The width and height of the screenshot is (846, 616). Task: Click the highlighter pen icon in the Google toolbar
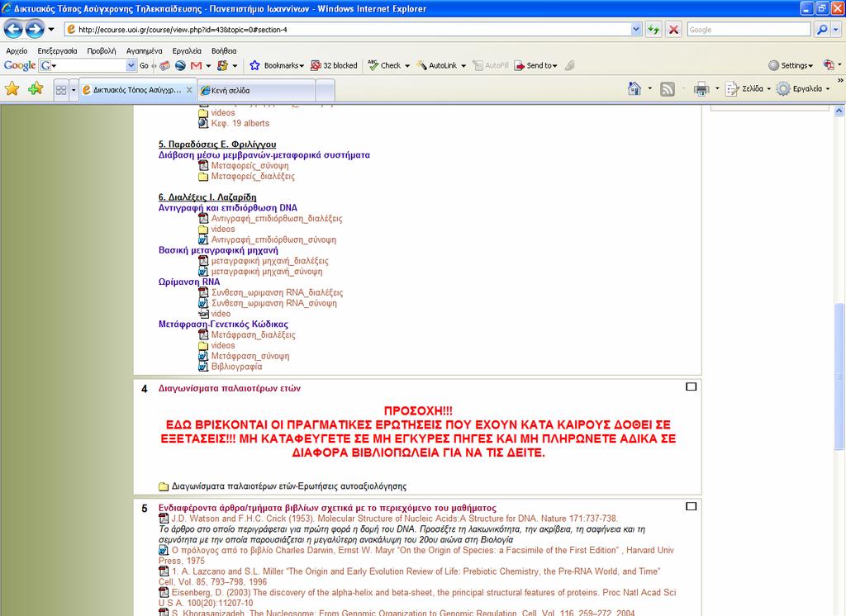[570, 65]
